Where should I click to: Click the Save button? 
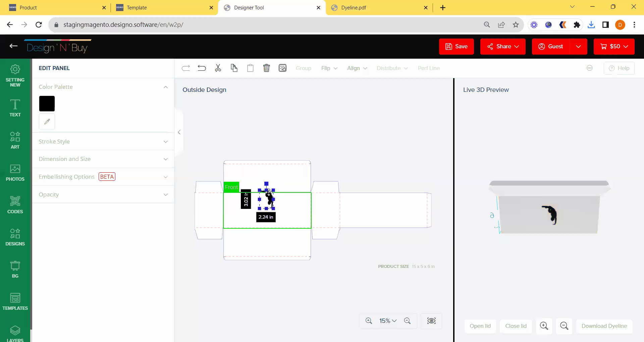(x=456, y=46)
